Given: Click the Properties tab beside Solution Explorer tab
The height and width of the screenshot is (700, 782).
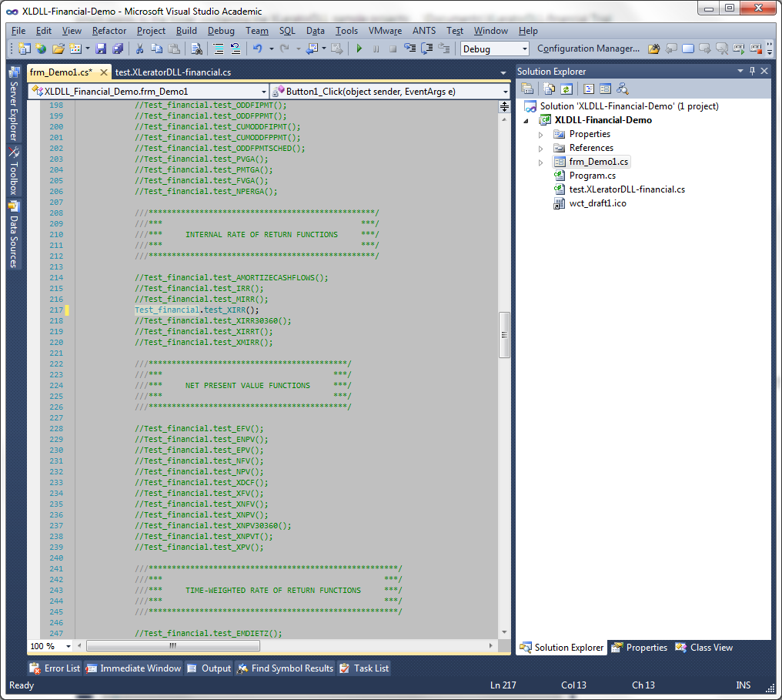Looking at the screenshot, I should point(640,648).
